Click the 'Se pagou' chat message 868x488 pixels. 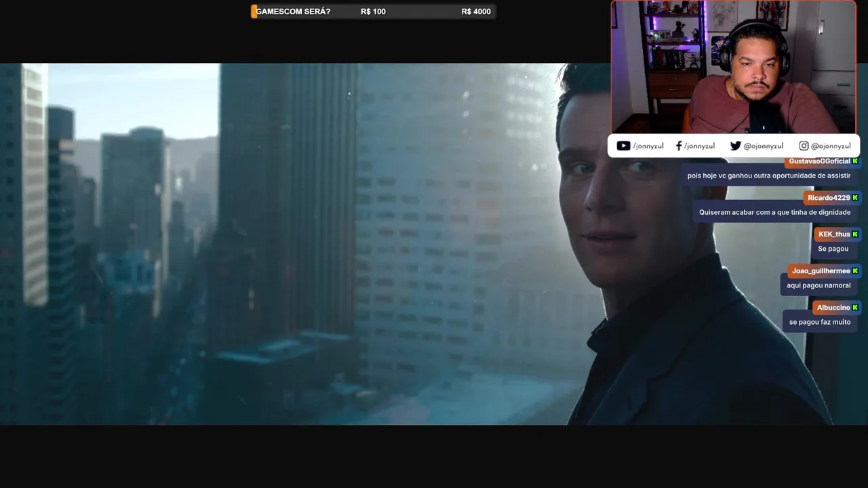[833, 249]
